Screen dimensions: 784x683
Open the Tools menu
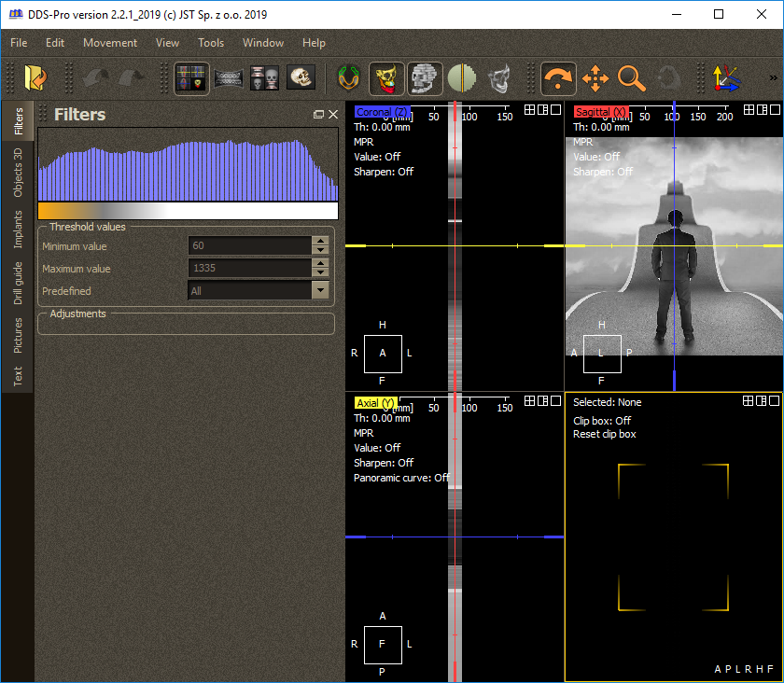(x=211, y=43)
